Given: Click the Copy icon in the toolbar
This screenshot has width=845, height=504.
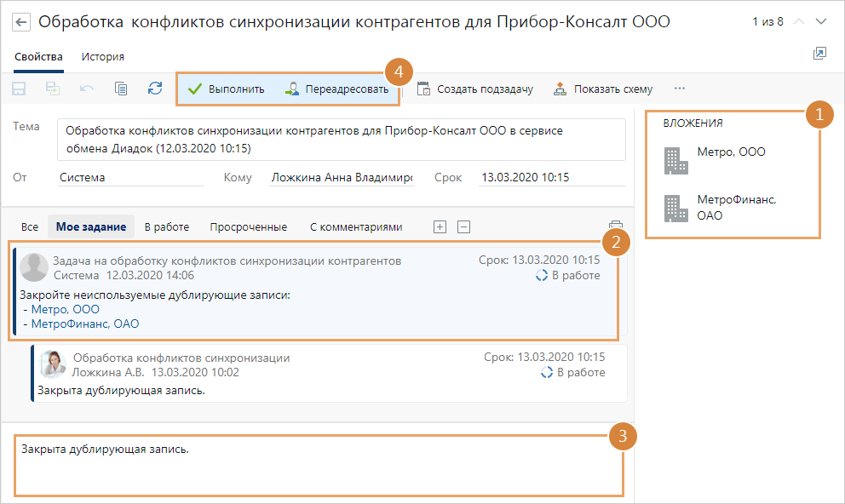Looking at the screenshot, I should click(120, 88).
